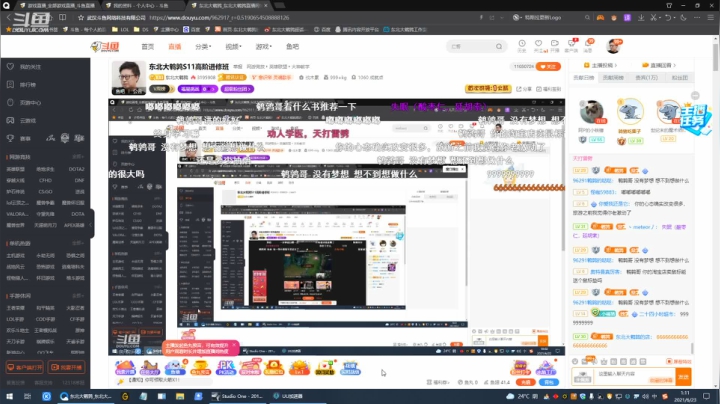Click the 我要开播 button in sidebar
This screenshot has width=720, height=404.
67,367
